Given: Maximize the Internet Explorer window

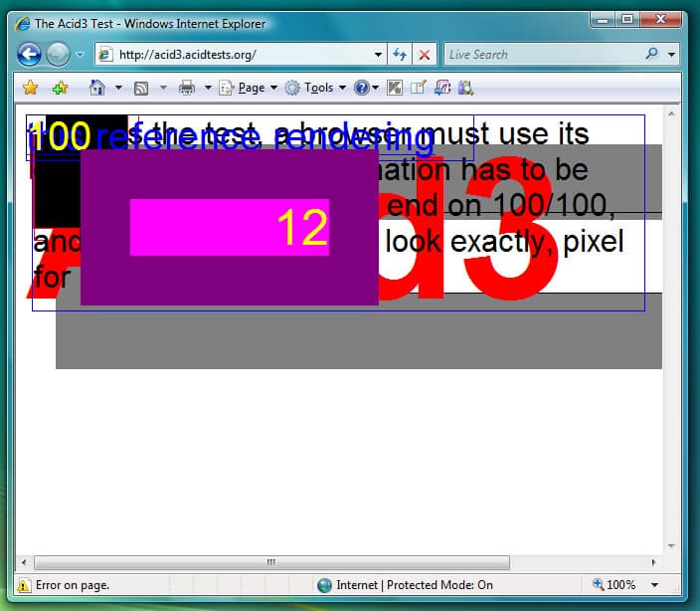Looking at the screenshot, I should pyautogui.click(x=627, y=20).
